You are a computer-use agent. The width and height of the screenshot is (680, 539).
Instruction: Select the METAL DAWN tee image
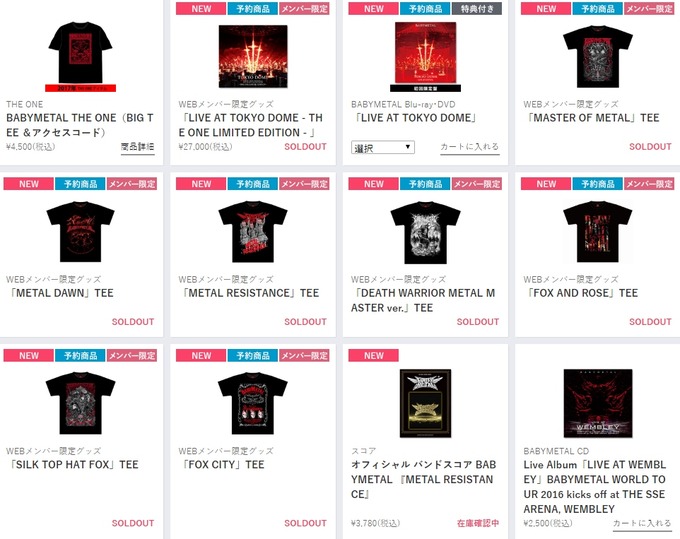[81, 231]
